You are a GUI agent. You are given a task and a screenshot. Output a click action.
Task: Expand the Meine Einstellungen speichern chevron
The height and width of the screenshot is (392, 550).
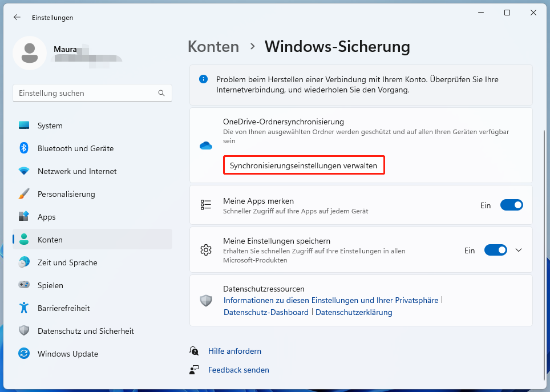(518, 250)
